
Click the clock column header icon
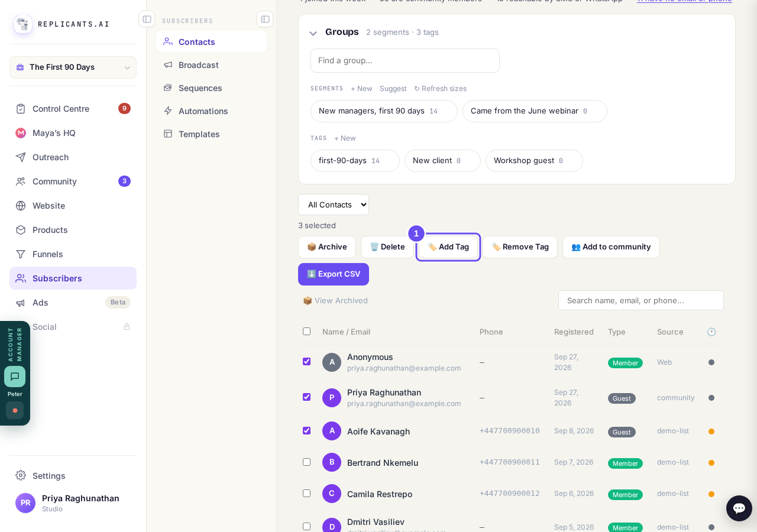(x=711, y=332)
